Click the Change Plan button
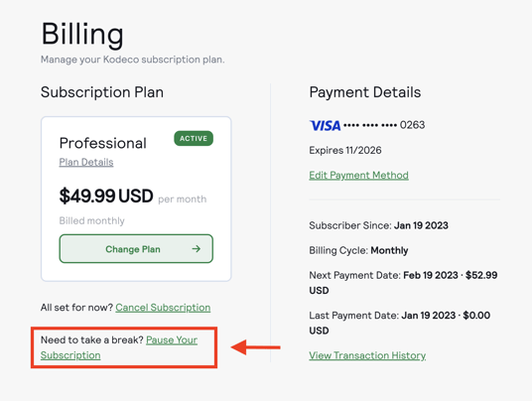The image size is (532, 401). [x=136, y=249]
